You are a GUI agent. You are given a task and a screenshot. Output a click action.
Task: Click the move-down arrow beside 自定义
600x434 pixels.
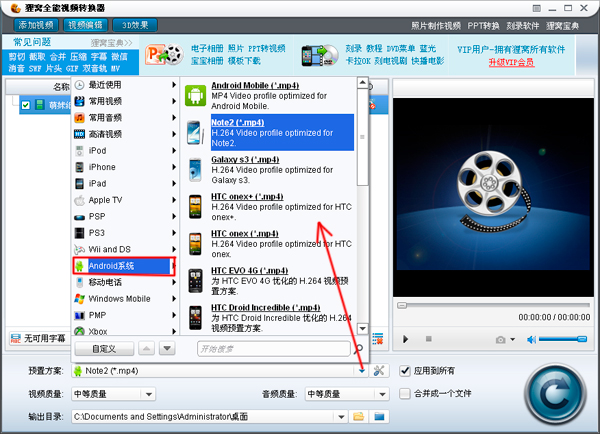[167, 349]
